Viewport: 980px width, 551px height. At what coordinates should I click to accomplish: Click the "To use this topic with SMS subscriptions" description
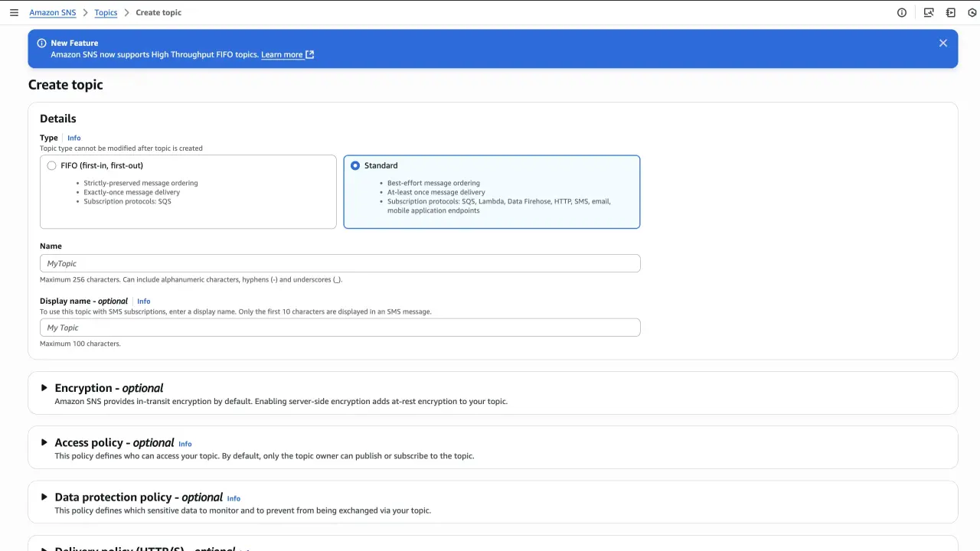coord(236,311)
